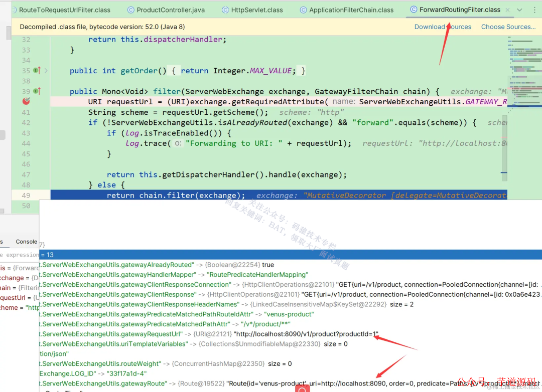Select the gatewayRoute Route entry
The width and height of the screenshot is (542, 392).
coord(291,383)
